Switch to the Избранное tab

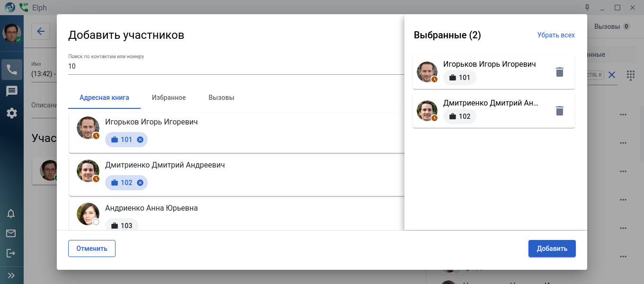(x=169, y=98)
